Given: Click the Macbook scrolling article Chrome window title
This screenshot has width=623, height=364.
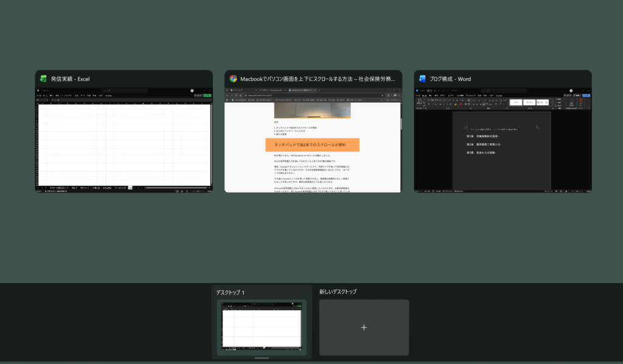Looking at the screenshot, I should (x=318, y=79).
